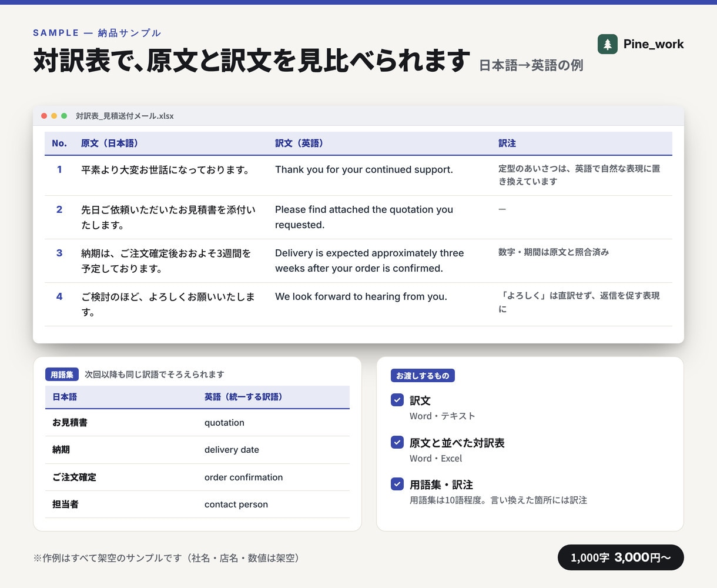Click the glossary term ご注文確定

click(x=74, y=477)
